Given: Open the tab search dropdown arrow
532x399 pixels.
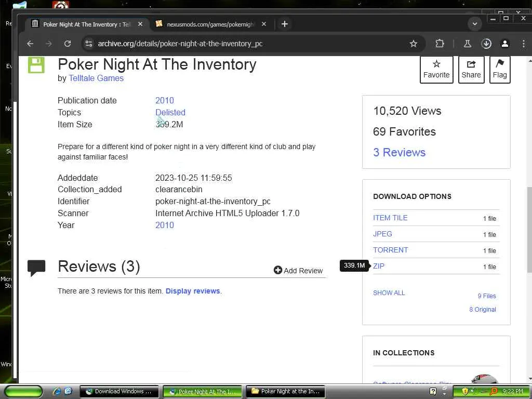Looking at the screenshot, I should click(475, 24).
